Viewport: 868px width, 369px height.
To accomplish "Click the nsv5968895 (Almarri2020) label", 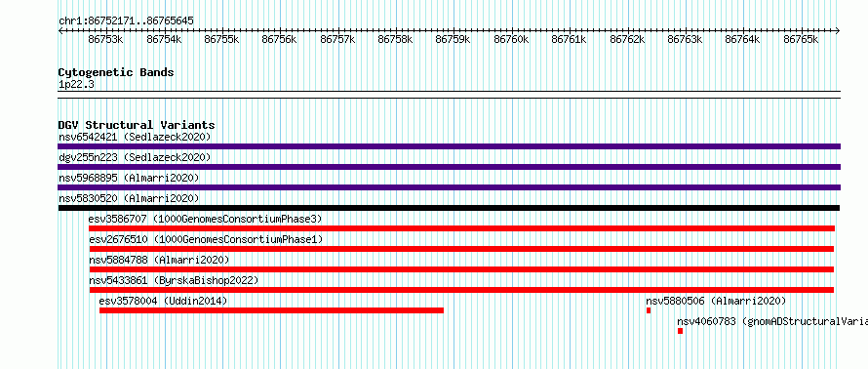I will click(x=129, y=178).
